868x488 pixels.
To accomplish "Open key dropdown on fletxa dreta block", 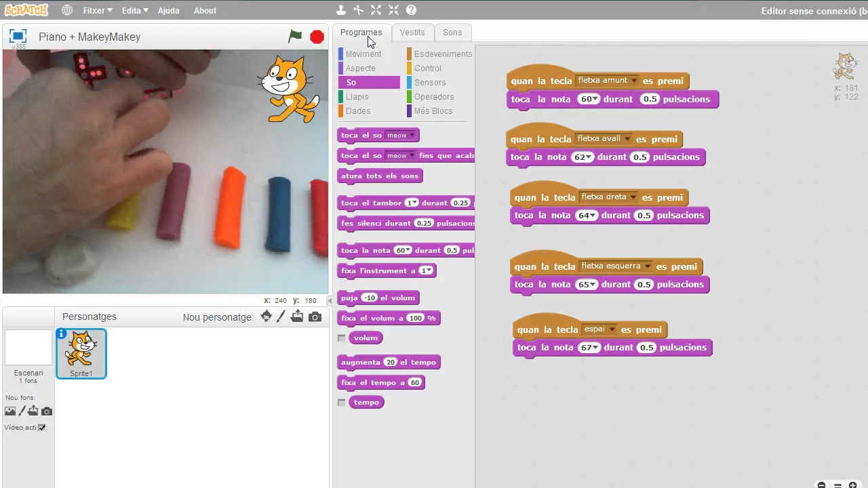I will tap(633, 197).
